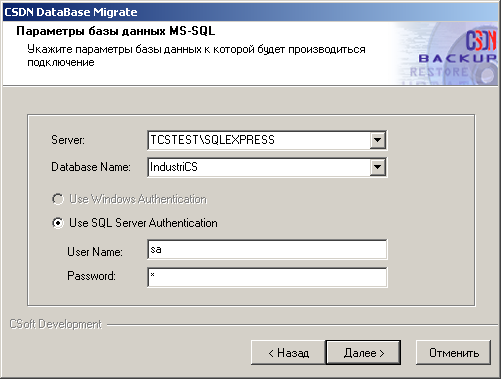Expand the Database Name dropdown arrow
The image size is (501, 379).
pos(377,167)
